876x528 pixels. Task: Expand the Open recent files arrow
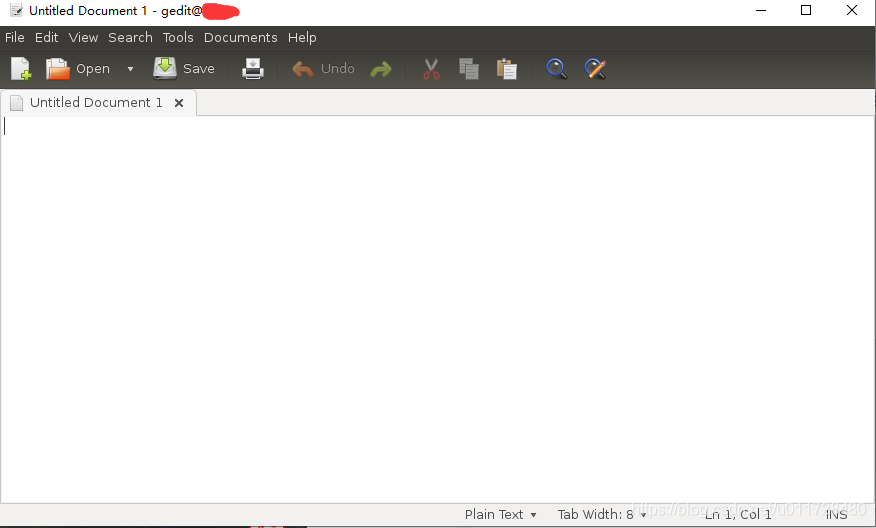click(x=130, y=69)
